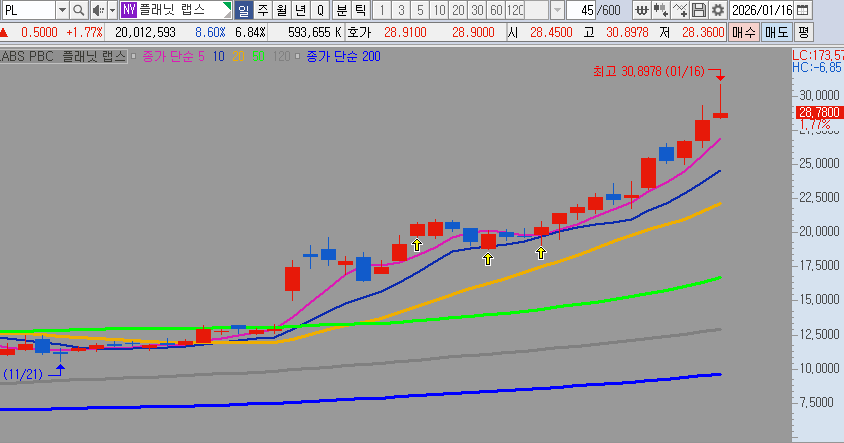
Task: Click the low price 28.3600 in quote bar
Action: coord(703,32)
